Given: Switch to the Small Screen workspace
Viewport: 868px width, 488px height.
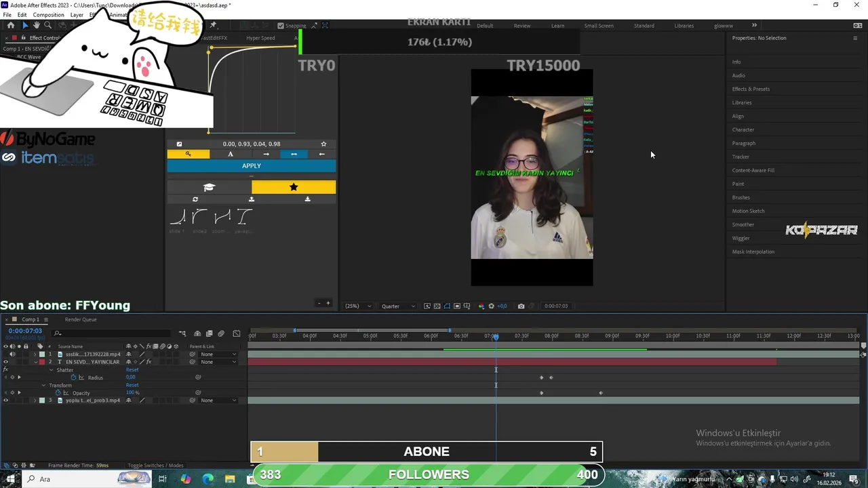Looking at the screenshot, I should click(x=599, y=26).
